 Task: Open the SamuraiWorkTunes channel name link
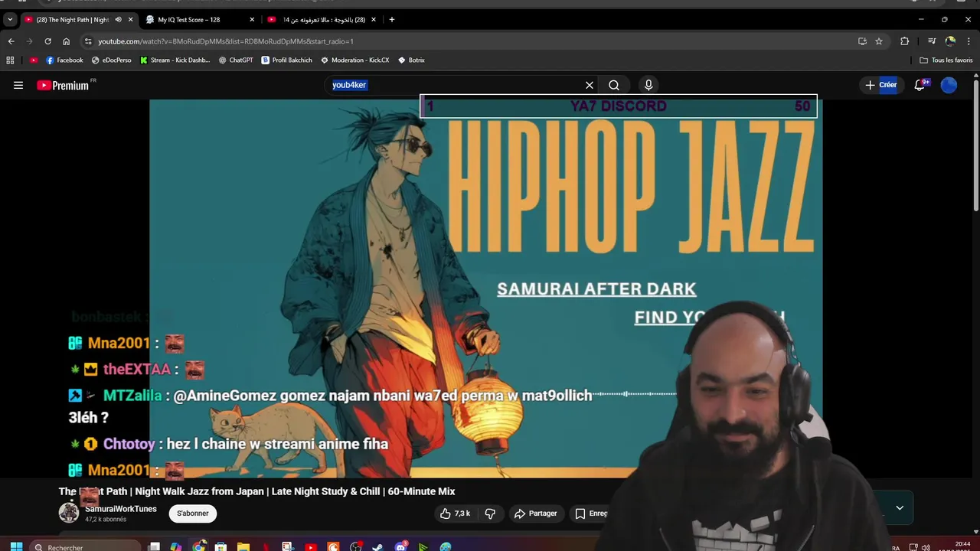pyautogui.click(x=121, y=509)
